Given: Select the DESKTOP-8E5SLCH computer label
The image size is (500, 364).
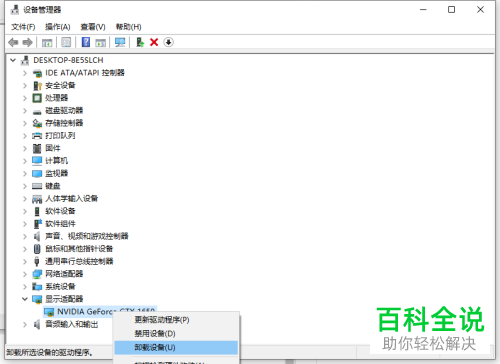Looking at the screenshot, I should [x=68, y=60].
